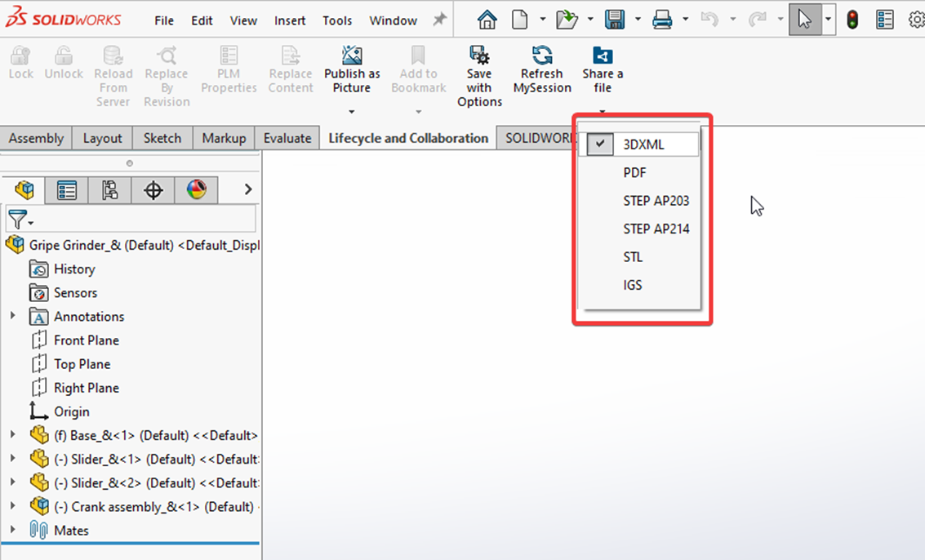The image size is (925, 560).
Task: Select the Publish as Picture tool
Action: click(351, 69)
